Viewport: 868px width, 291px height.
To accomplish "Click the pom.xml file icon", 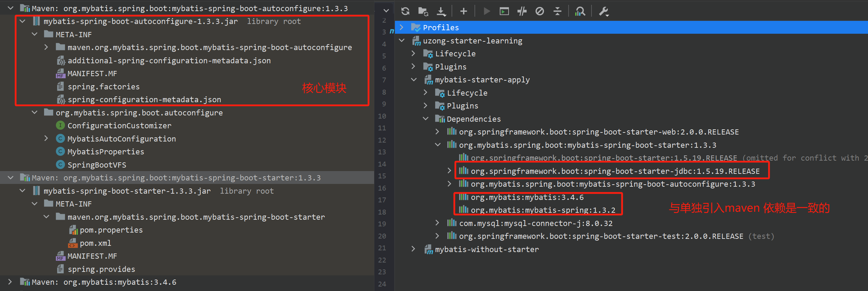I will coord(73,243).
